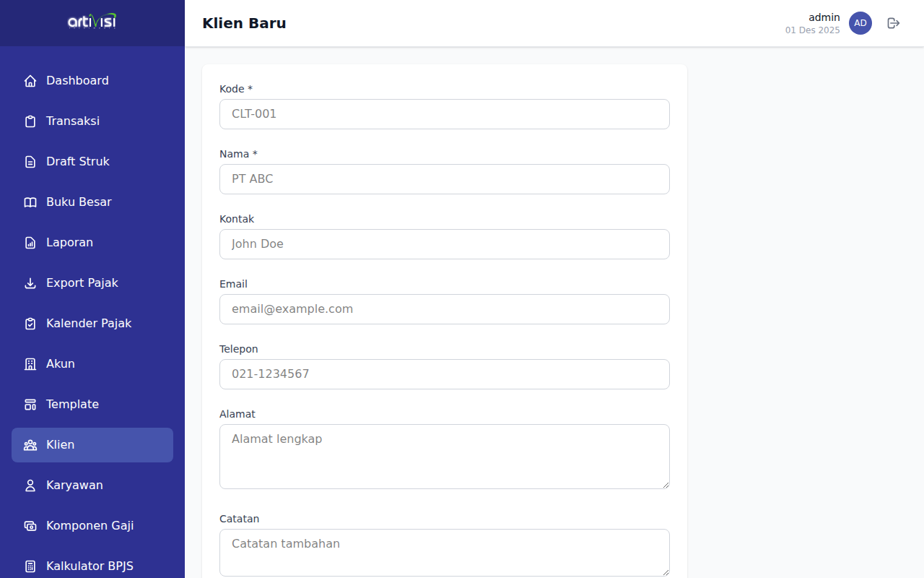Click into the Nama field
This screenshot has height=578, width=924.
[x=445, y=179]
